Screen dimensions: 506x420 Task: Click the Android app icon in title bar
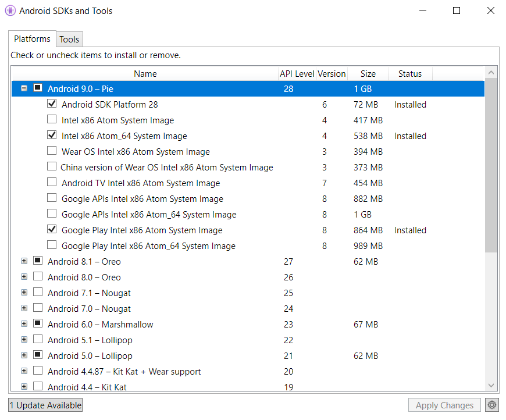10,10
